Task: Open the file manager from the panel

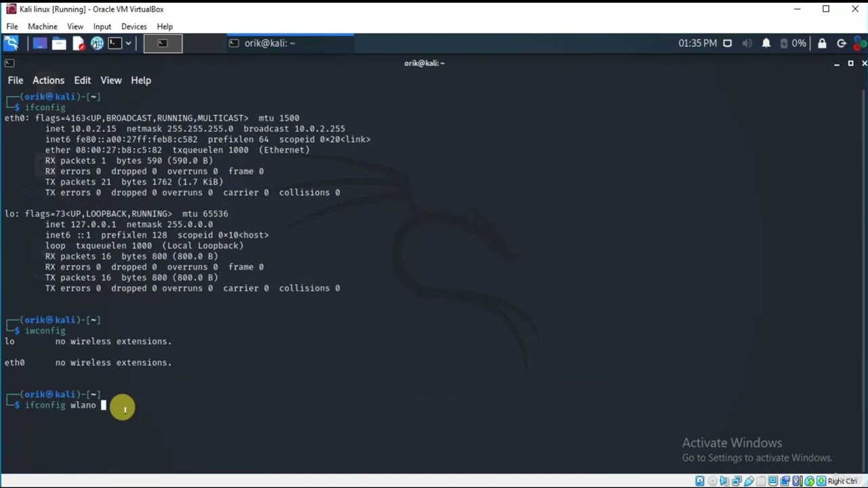Action: pyautogui.click(x=59, y=43)
